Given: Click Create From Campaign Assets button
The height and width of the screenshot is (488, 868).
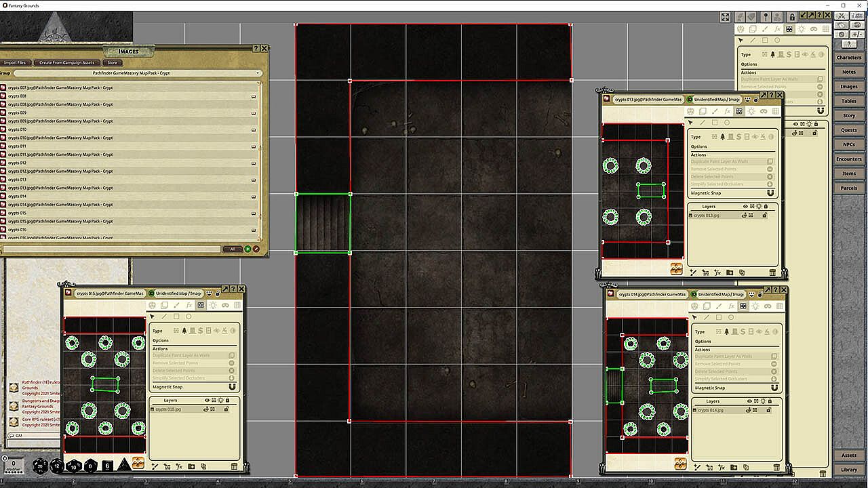Looking at the screenshot, I should coord(66,62).
